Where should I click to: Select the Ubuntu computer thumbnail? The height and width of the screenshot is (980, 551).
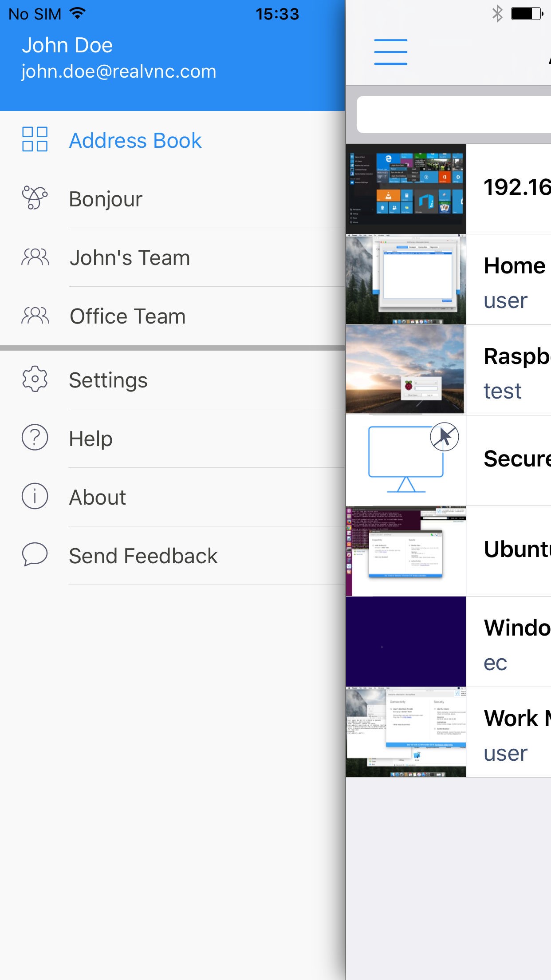tap(406, 551)
